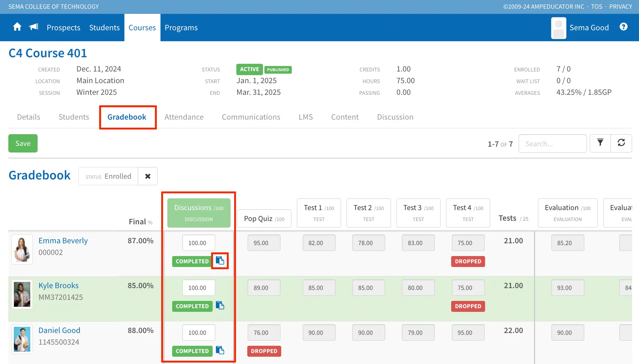
Task: Click the green Save button
Action: click(x=23, y=143)
